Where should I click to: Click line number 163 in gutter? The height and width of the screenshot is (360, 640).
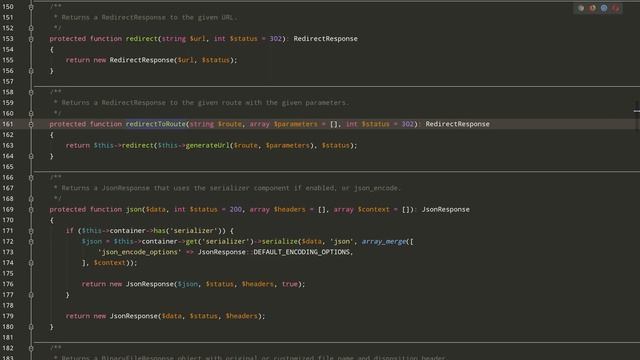tap(8, 145)
